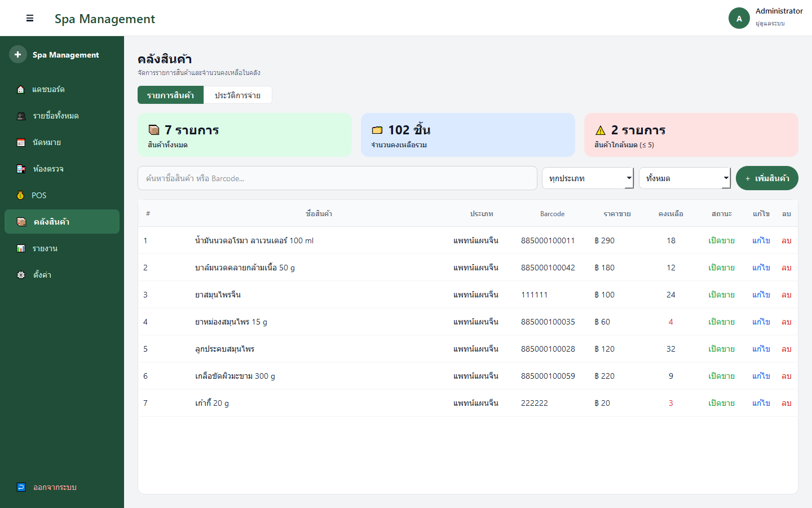The image size is (812, 508).
Task: Click barcode 222222
Action: coord(535,403)
